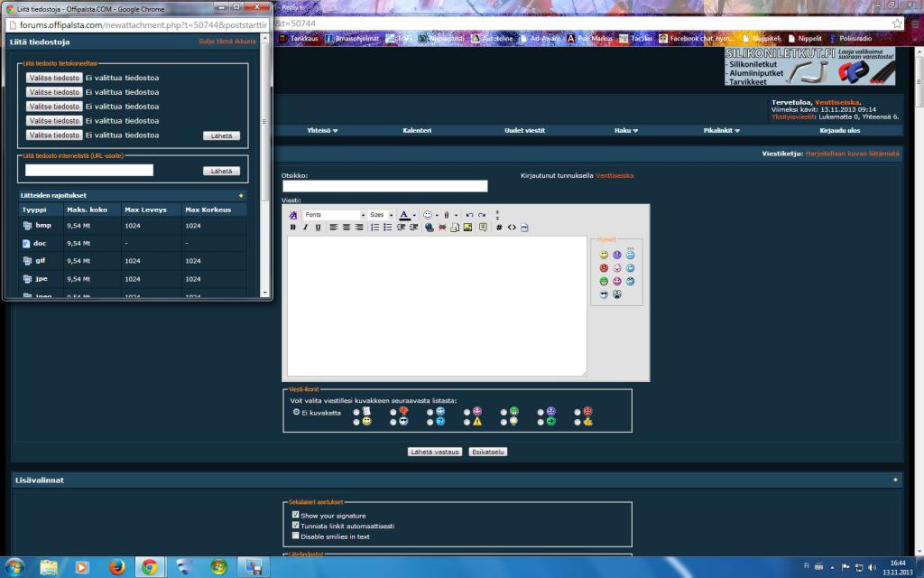Uncheck the "Show your signature" checkbox
The image size is (924, 578).
295,515
